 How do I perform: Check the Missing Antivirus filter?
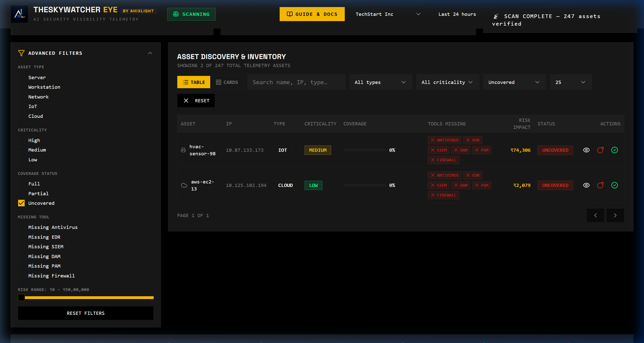[21, 227]
